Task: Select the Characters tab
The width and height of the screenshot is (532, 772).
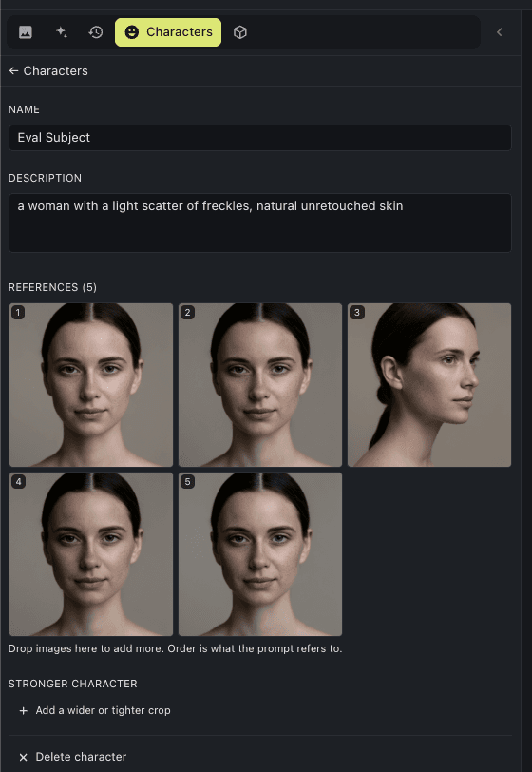Action: [x=168, y=32]
